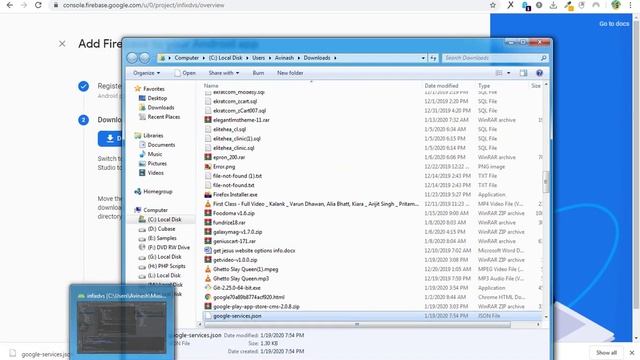Select Music library
The height and width of the screenshot is (360, 640).
151,154
